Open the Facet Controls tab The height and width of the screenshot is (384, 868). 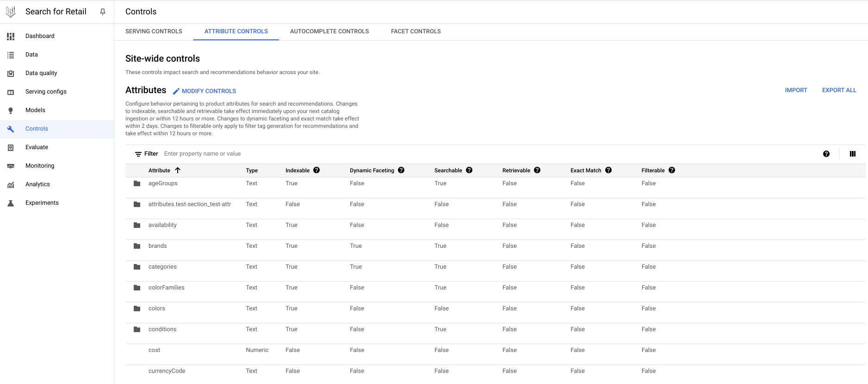415,31
